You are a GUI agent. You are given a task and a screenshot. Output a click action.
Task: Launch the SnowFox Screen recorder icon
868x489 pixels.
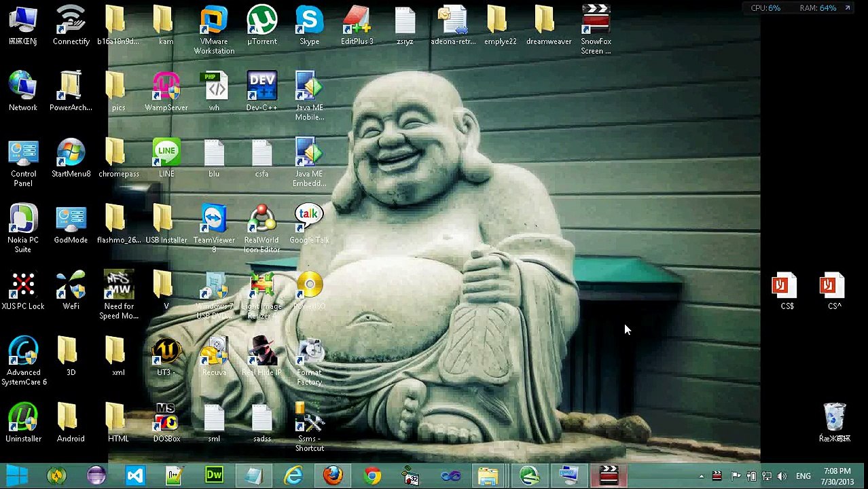point(596,30)
